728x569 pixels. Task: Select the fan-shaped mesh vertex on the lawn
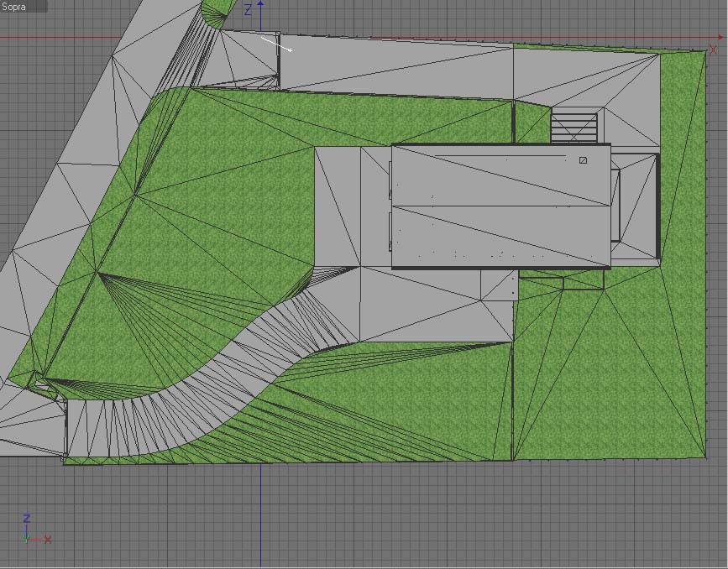click(x=98, y=274)
